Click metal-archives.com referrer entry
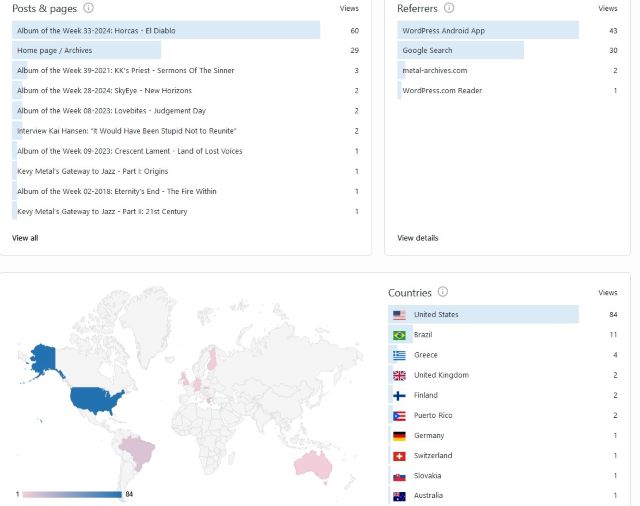 [434, 71]
